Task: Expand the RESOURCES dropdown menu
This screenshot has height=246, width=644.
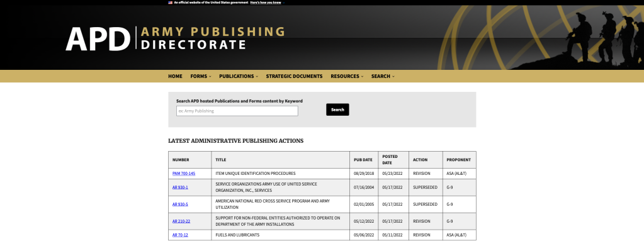Action: click(x=347, y=76)
